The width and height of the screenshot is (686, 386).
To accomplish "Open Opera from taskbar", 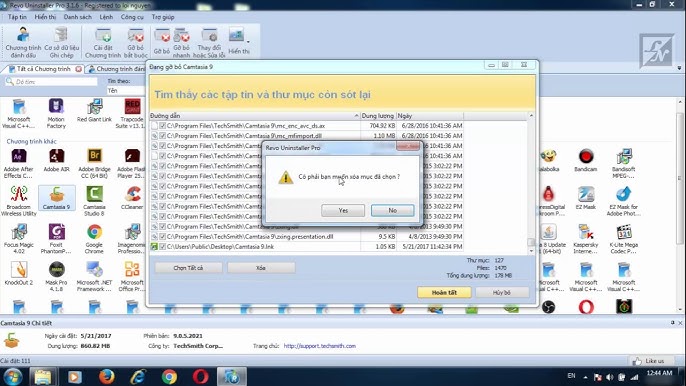I will coord(200,376).
